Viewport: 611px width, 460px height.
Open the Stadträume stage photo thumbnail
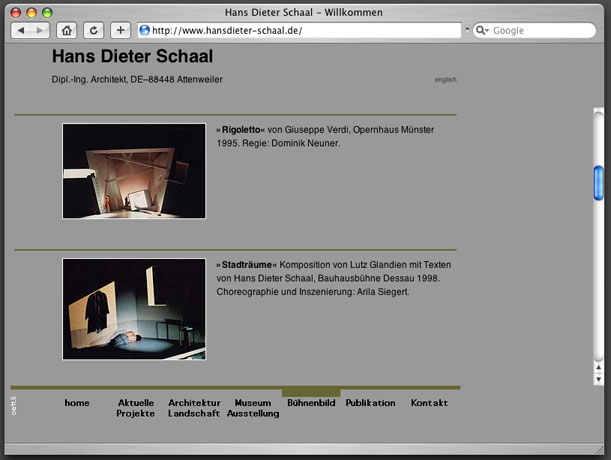(x=134, y=309)
